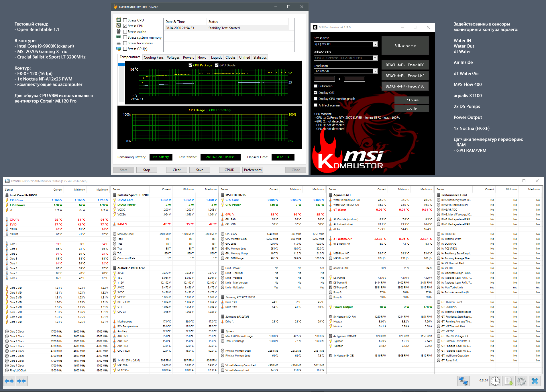Click the blue X close icon in HWiNFO toolbar
Image resolution: width=546 pixels, height=392 pixels.
[535, 381]
